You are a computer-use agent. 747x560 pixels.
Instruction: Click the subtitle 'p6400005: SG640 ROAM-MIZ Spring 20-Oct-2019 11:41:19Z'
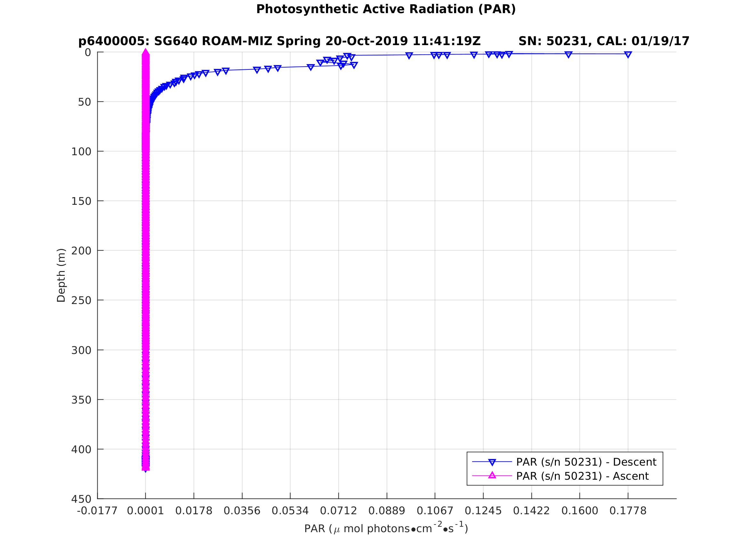tap(279, 42)
